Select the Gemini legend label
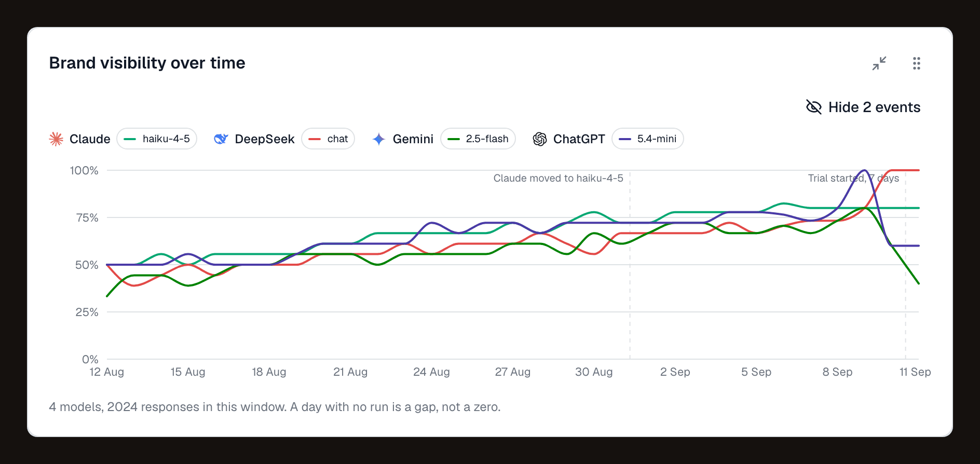The image size is (980, 464). pyautogui.click(x=413, y=139)
